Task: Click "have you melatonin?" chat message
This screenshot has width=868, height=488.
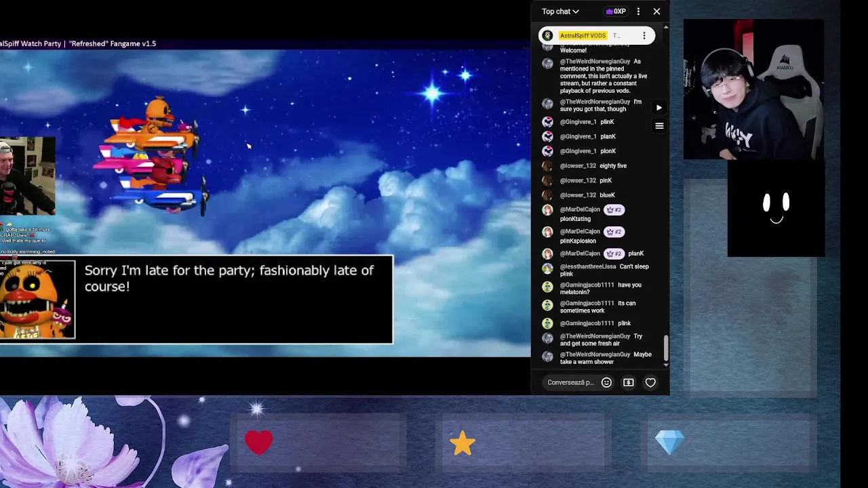Action: (x=601, y=289)
